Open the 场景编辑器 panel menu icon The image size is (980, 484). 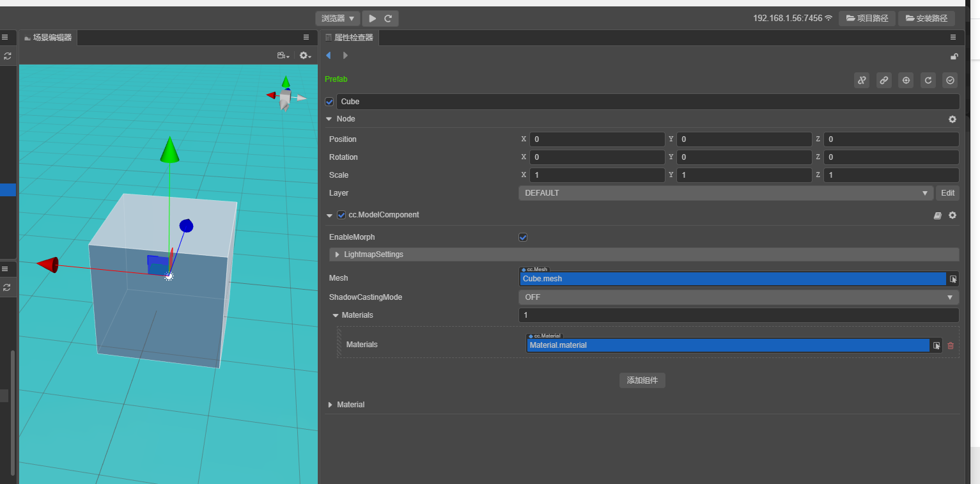306,38
